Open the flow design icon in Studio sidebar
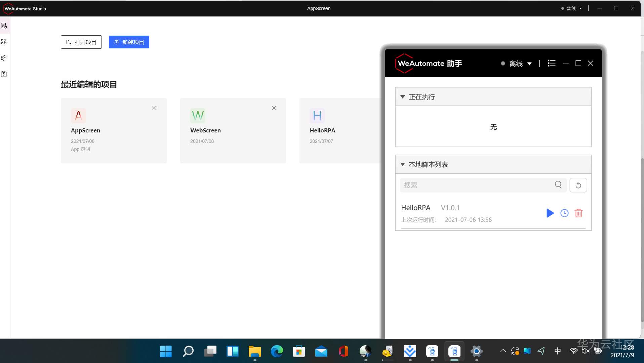Screen dimensions: 644x363 (x=4, y=42)
